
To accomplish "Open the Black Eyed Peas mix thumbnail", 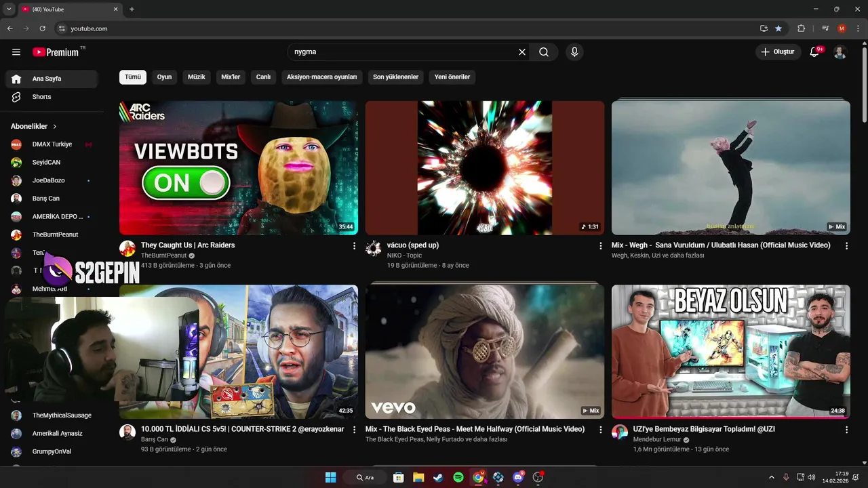I will 485,352.
